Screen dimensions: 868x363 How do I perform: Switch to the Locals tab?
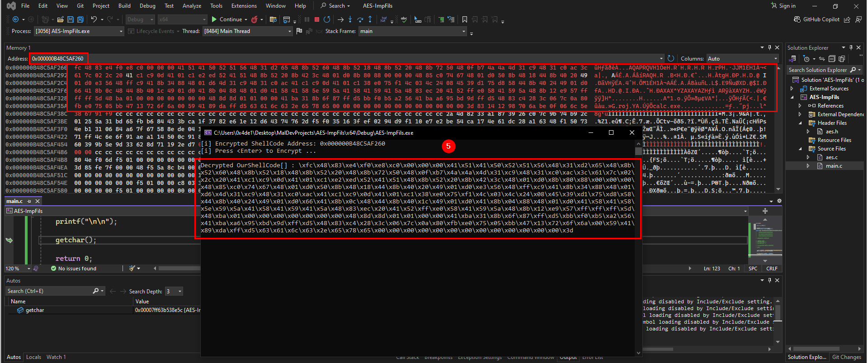click(x=33, y=357)
